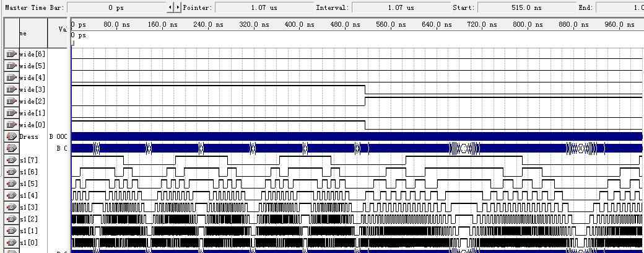Click the output pin icon for s1[4]

11,195
